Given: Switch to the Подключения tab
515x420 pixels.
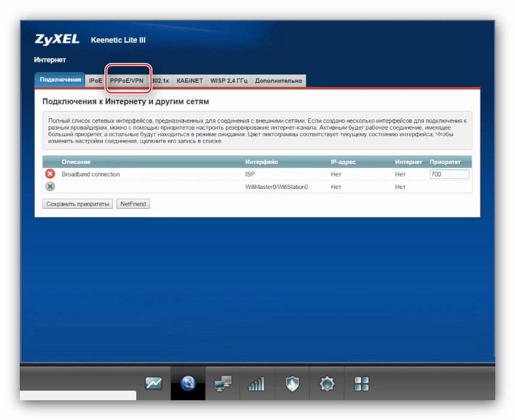Looking at the screenshot, I should click(x=60, y=80).
